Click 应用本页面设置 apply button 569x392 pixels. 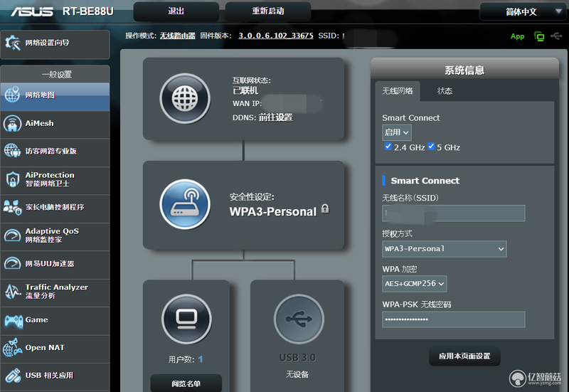pos(464,356)
